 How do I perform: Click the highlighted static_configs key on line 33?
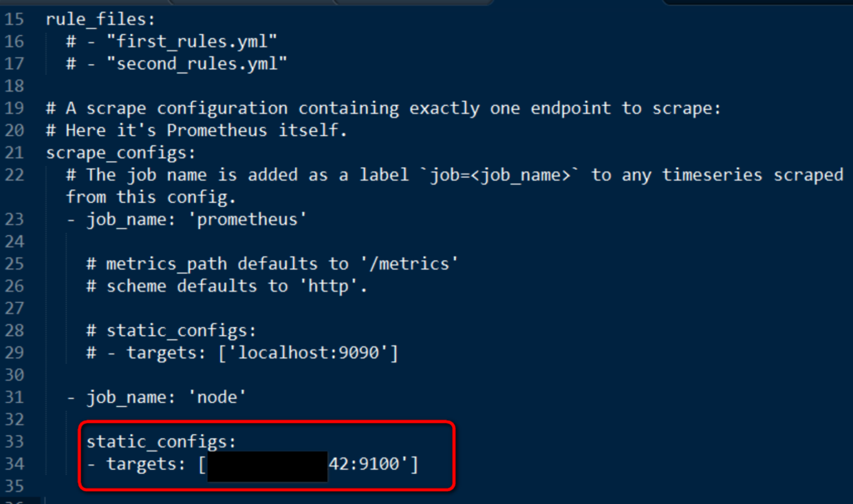(x=161, y=441)
